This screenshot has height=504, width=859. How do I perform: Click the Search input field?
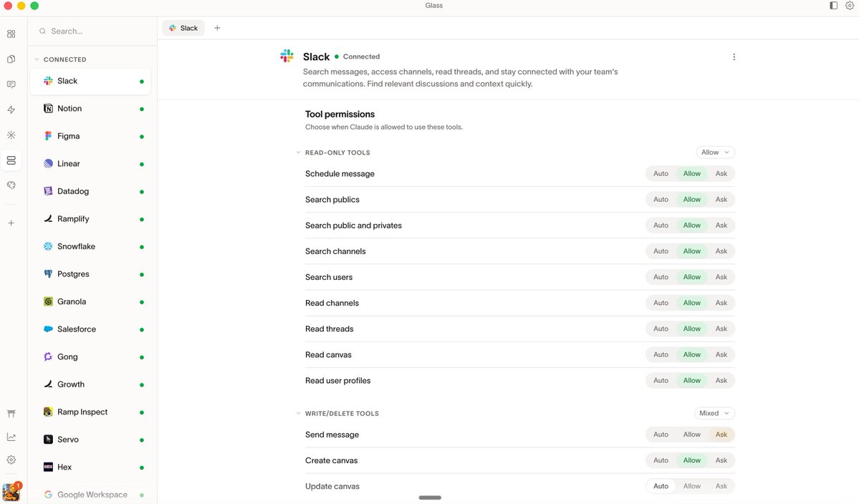pos(97,31)
